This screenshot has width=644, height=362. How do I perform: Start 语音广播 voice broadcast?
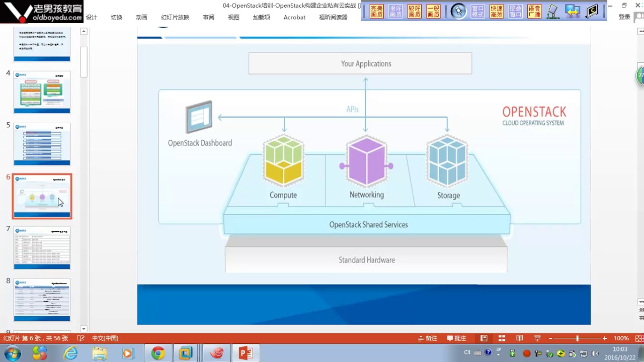point(534,11)
